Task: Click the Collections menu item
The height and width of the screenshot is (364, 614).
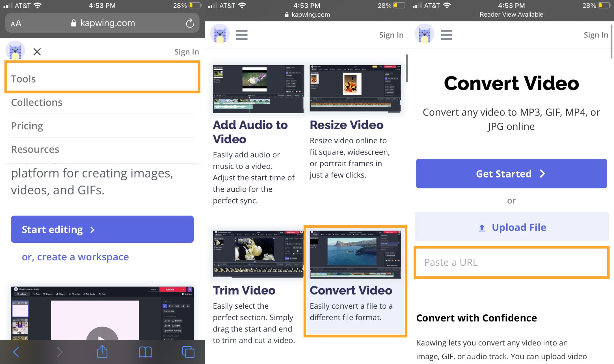Action: pos(37,102)
